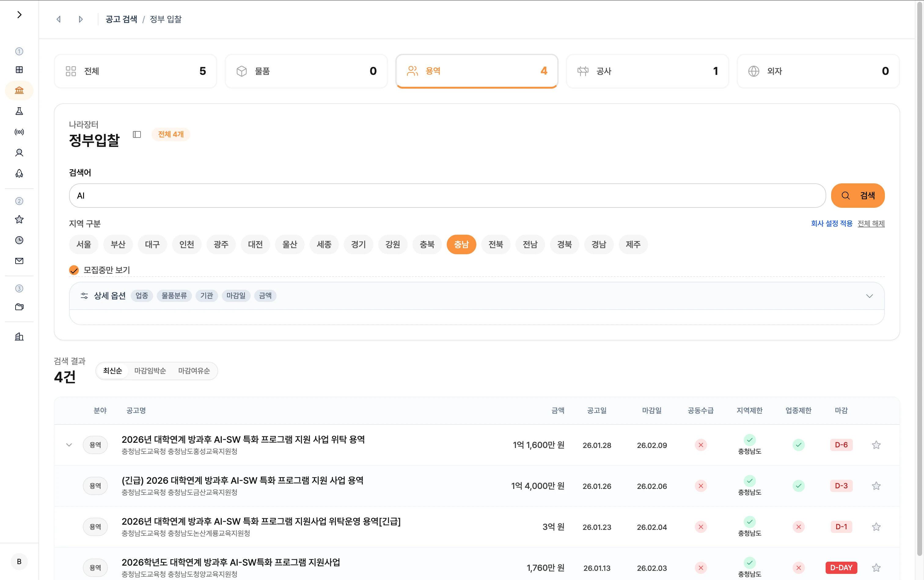Sort results by 마감임박순
The height and width of the screenshot is (580, 924).
[150, 371]
